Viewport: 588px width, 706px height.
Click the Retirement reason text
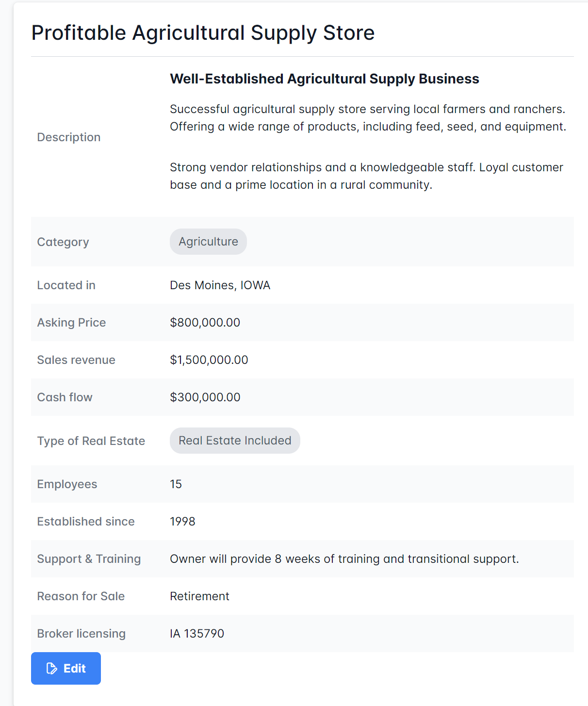point(199,596)
